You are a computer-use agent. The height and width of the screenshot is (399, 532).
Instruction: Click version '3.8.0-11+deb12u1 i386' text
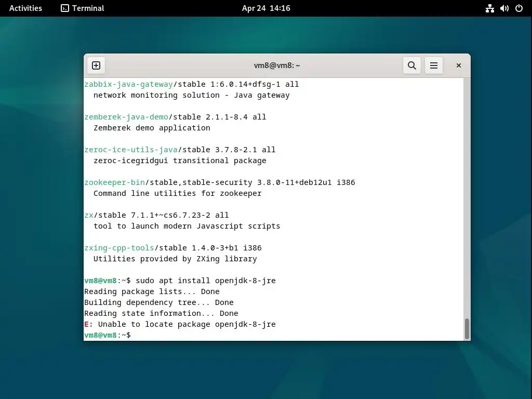306,182
